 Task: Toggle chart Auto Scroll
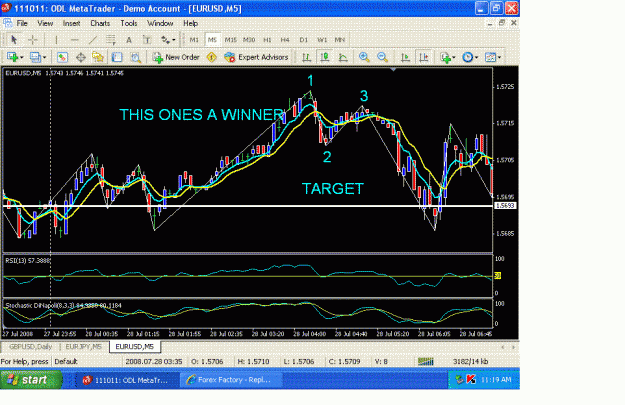(405, 57)
